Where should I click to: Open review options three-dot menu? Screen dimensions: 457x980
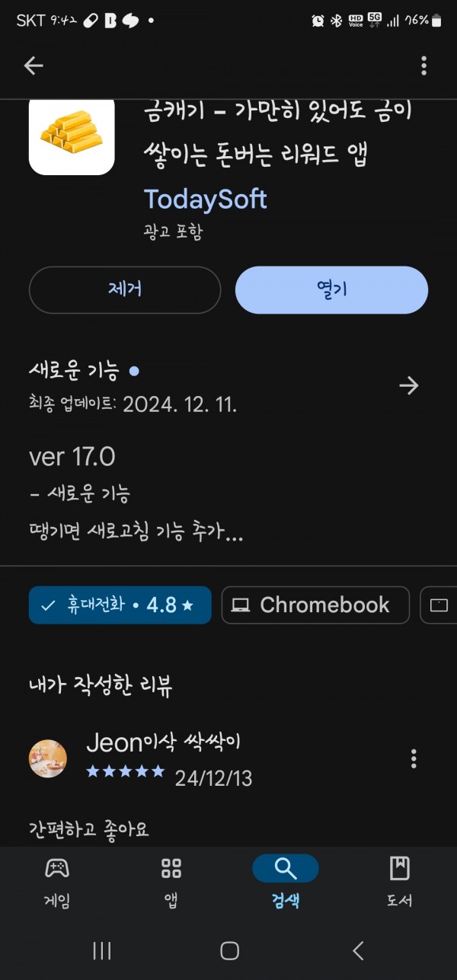point(414,758)
